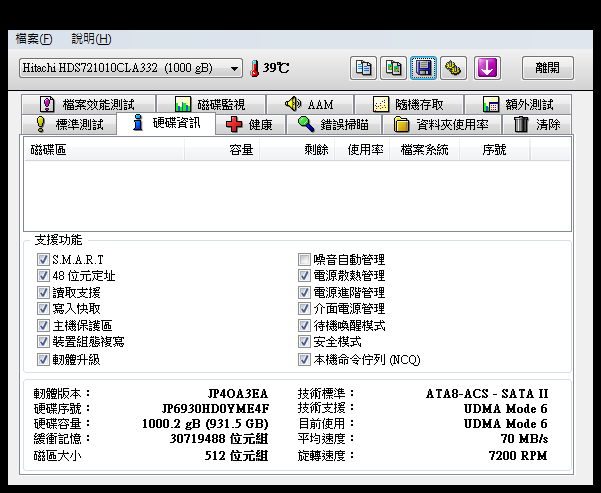Click the firmware version JP4OA3EA
The width and height of the screenshot is (601, 493).
[238, 394]
